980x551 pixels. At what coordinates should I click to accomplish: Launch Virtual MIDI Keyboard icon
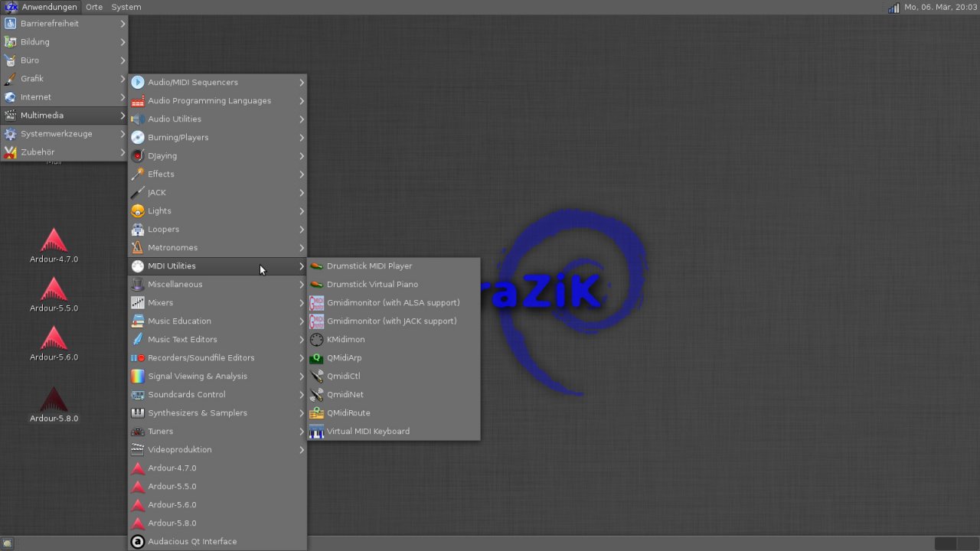point(316,432)
